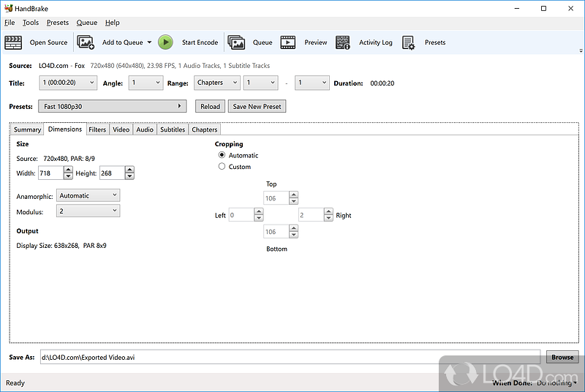
Task: Click the Open Source clapperboard icon
Action: click(13, 42)
